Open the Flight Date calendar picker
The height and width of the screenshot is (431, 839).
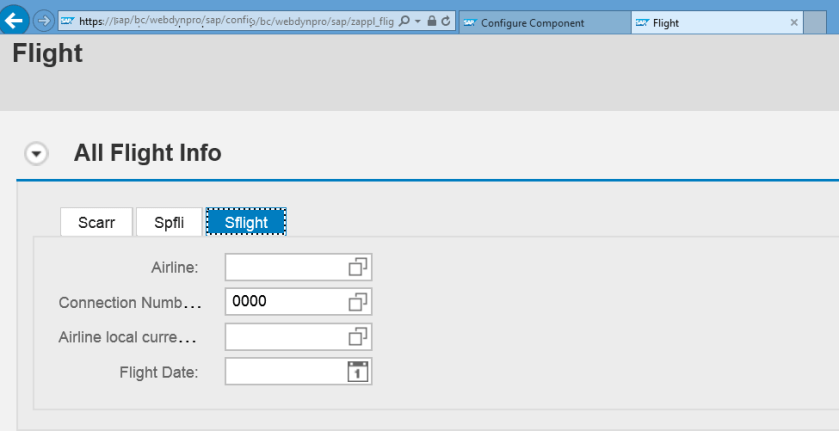pos(358,372)
